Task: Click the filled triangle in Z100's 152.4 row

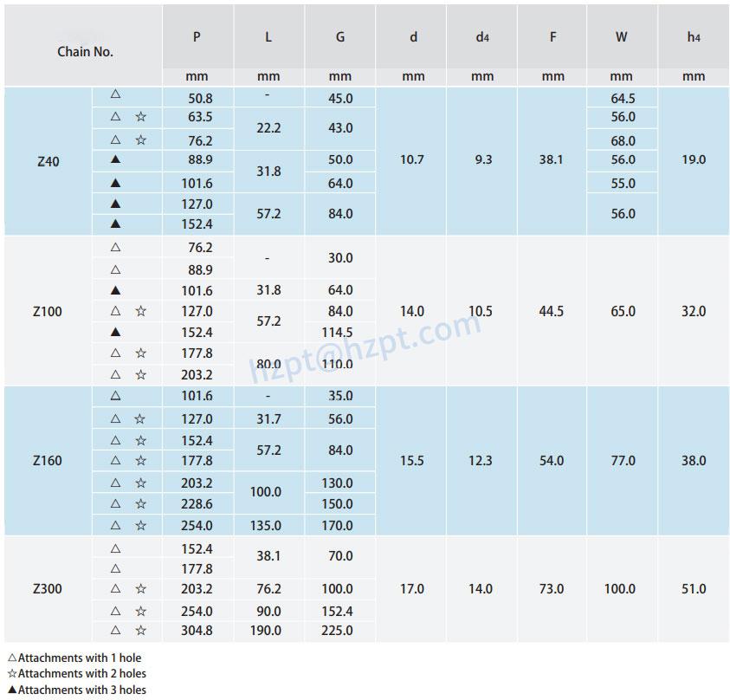Action: point(116,332)
